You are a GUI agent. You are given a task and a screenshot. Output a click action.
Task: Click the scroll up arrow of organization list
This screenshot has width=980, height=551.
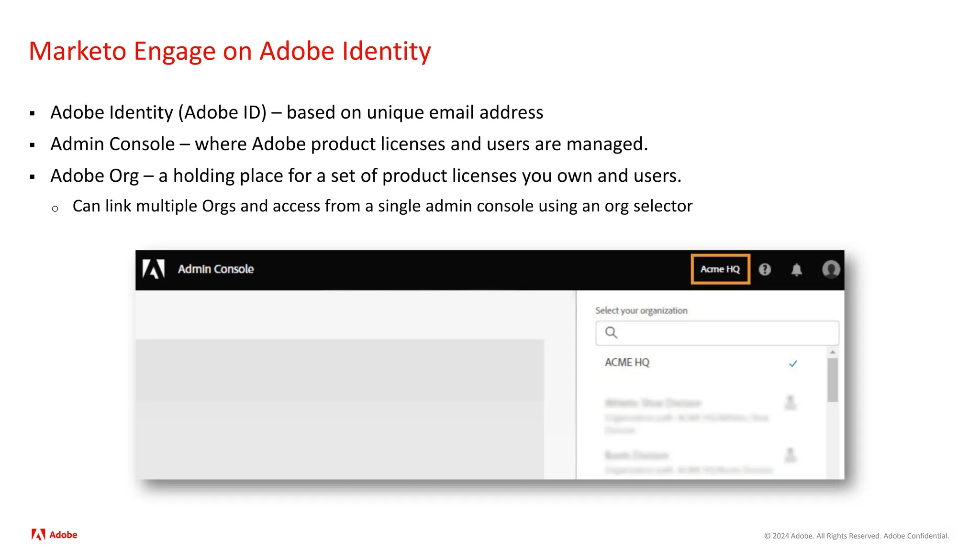click(833, 352)
